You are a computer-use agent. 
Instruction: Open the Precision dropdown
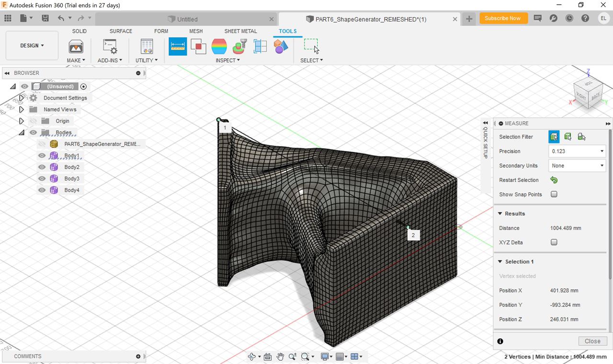point(577,151)
